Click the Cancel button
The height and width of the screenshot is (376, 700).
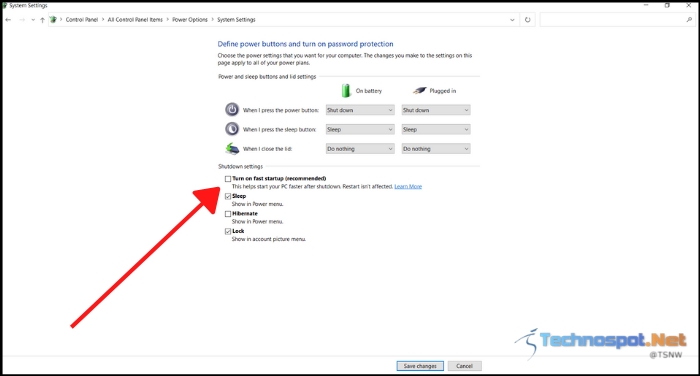coord(464,366)
